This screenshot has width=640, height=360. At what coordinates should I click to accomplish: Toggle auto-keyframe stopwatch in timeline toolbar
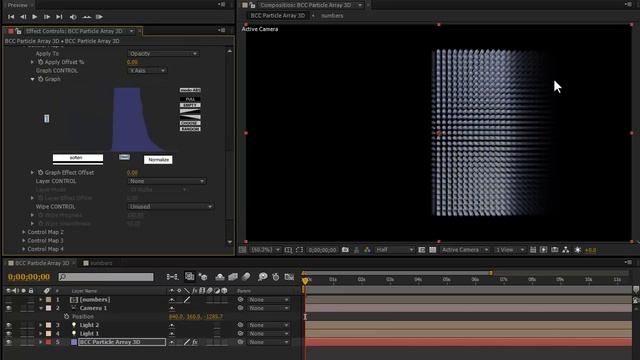point(276,277)
